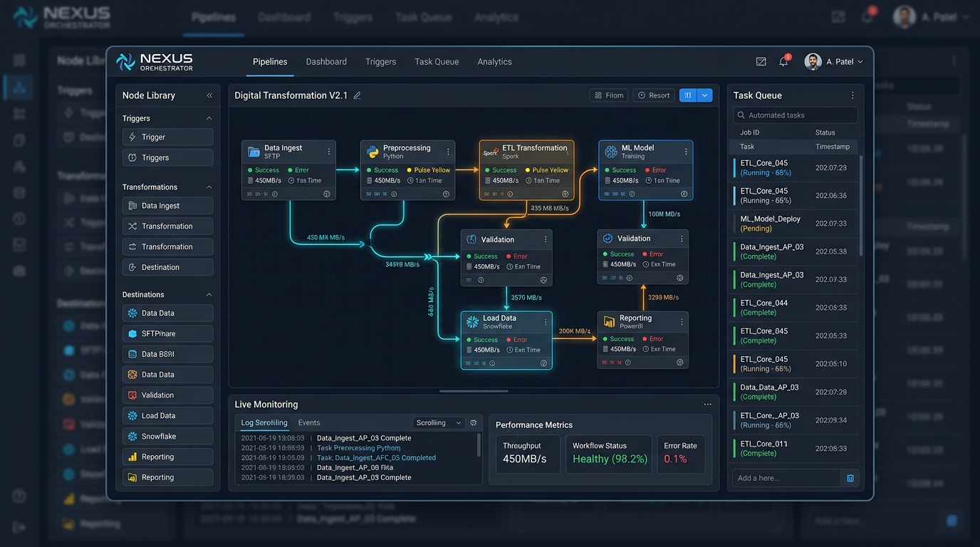Open the Data Ingest node's three-dot menu
Viewport: 980px width, 547px height.
(329, 152)
